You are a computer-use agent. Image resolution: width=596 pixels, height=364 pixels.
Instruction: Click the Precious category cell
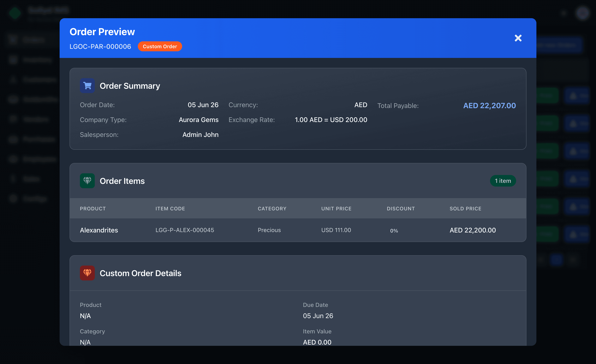(269, 230)
